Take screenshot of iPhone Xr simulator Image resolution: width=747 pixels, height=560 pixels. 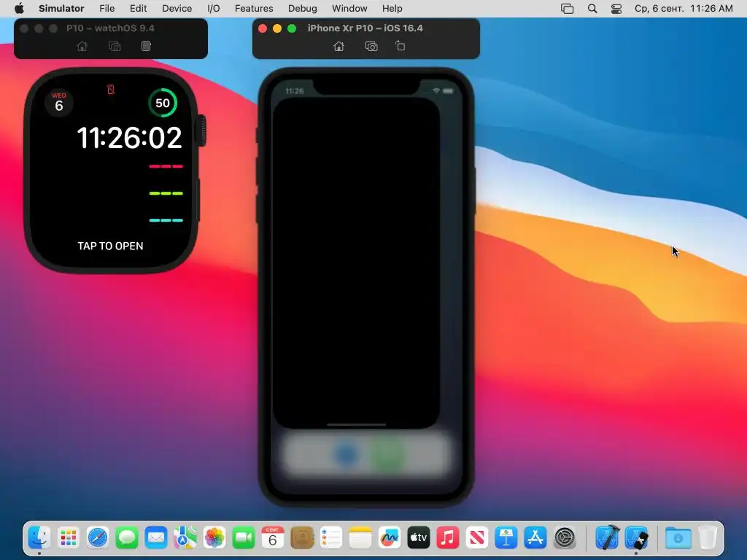pyautogui.click(x=371, y=46)
